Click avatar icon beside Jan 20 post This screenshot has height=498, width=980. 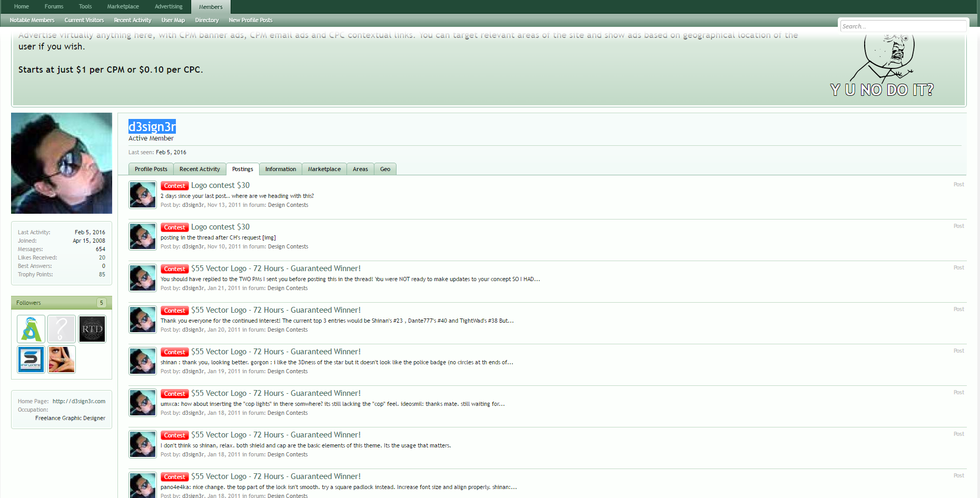coord(143,320)
